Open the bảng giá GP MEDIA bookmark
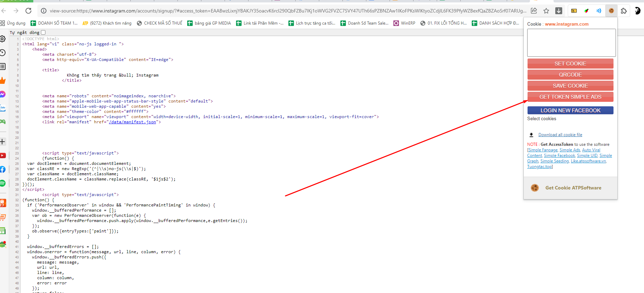The height and width of the screenshot is (293, 644). 209,23
